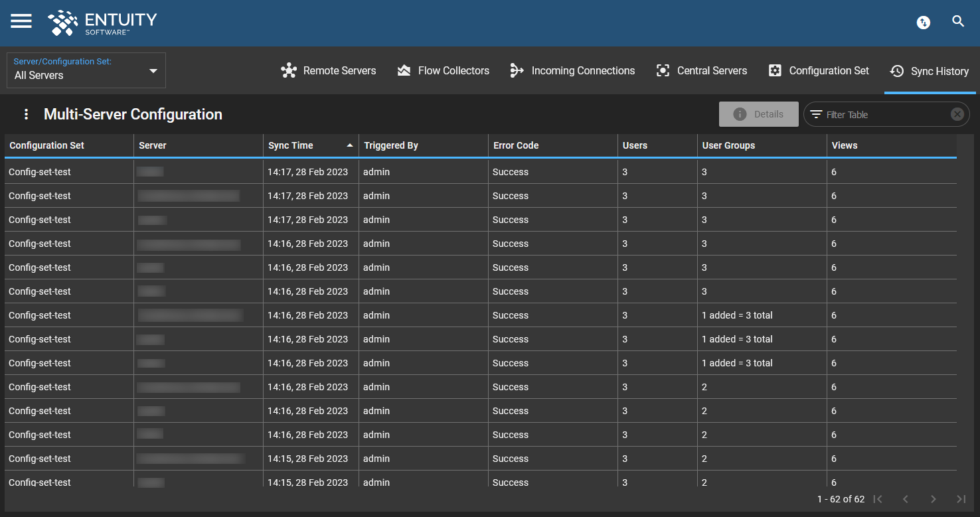Toggle Sync Time sort arrow
The width and height of the screenshot is (980, 517).
click(x=350, y=145)
